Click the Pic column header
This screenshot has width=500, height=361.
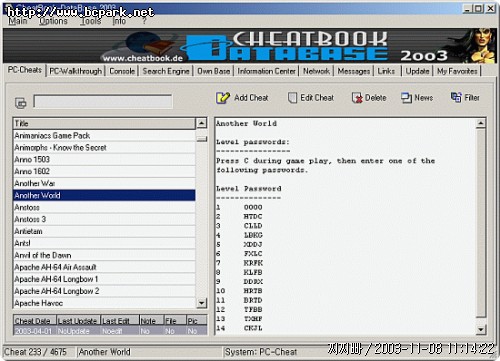tap(197, 320)
